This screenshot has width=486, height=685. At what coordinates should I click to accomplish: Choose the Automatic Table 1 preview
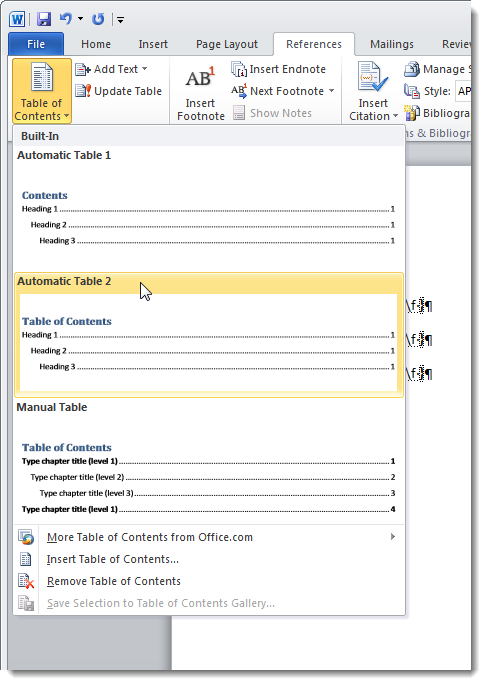pos(208,218)
